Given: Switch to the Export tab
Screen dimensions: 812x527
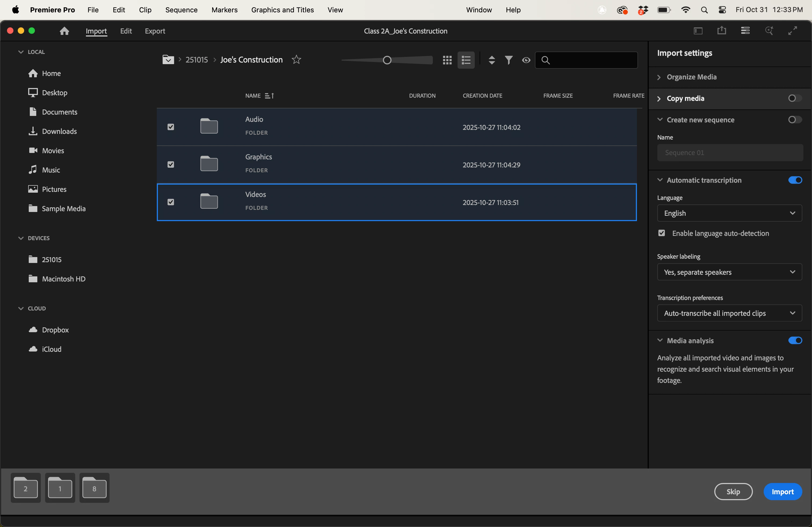Looking at the screenshot, I should point(155,31).
